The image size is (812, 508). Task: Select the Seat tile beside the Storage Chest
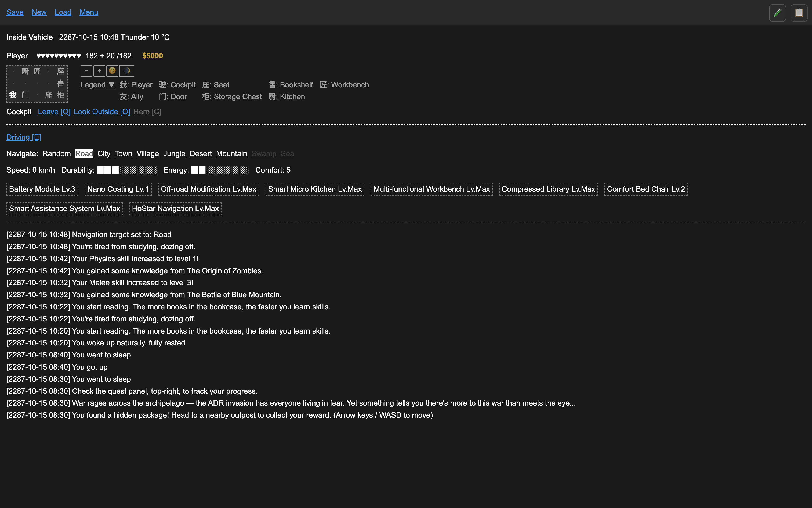point(49,95)
